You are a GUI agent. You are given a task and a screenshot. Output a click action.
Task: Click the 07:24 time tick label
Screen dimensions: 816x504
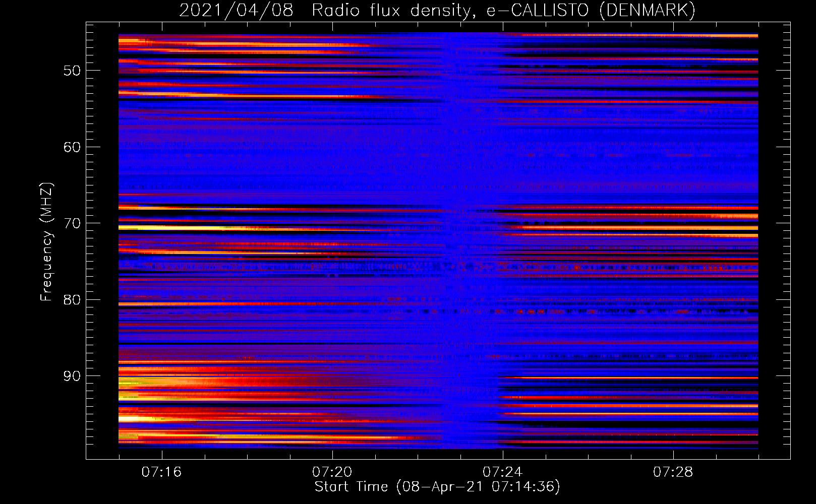tap(502, 472)
